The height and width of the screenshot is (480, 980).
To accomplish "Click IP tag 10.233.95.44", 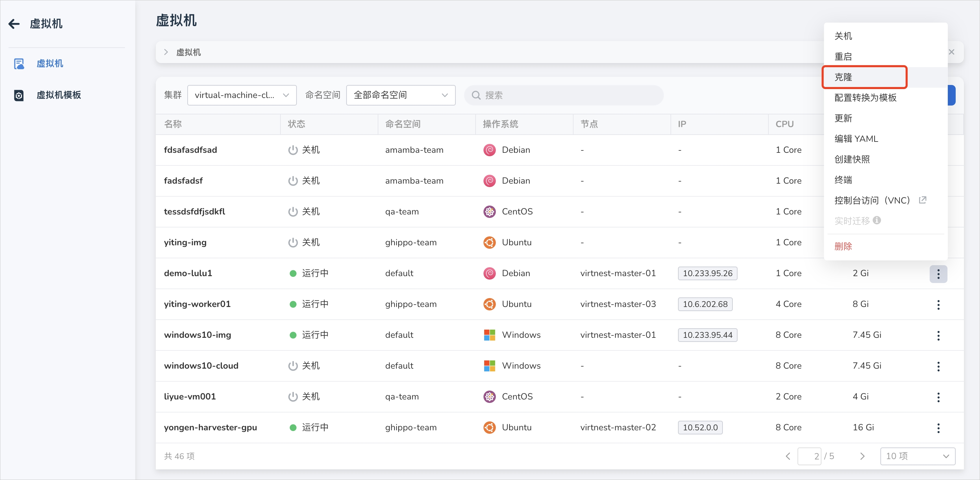I will tap(707, 335).
